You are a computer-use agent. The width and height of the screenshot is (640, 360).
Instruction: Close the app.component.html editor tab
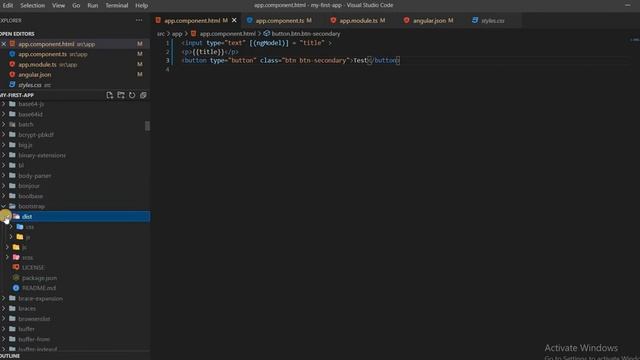click(x=234, y=20)
